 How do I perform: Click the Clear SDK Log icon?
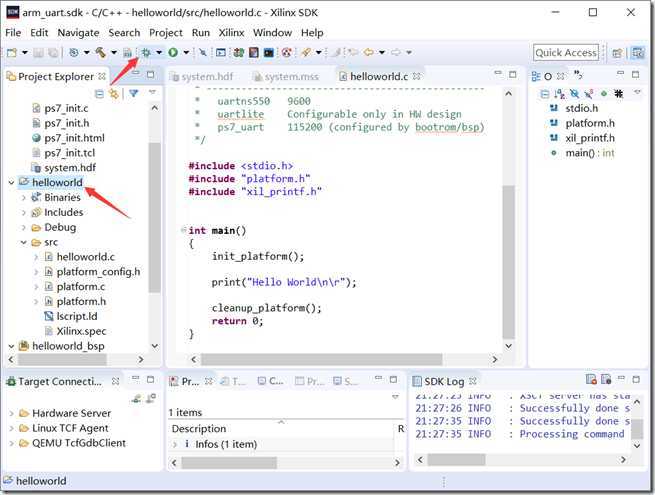pyautogui.click(x=591, y=379)
